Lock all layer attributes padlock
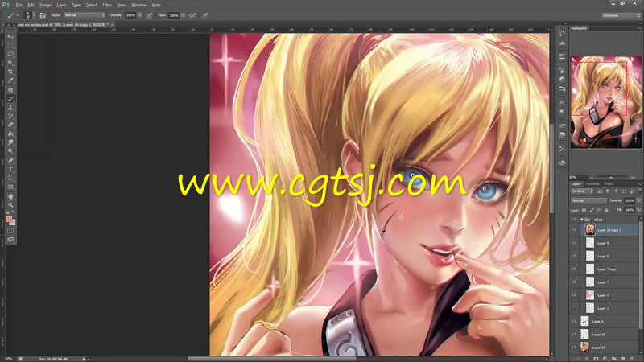The width and height of the screenshot is (644, 362). tap(606, 210)
